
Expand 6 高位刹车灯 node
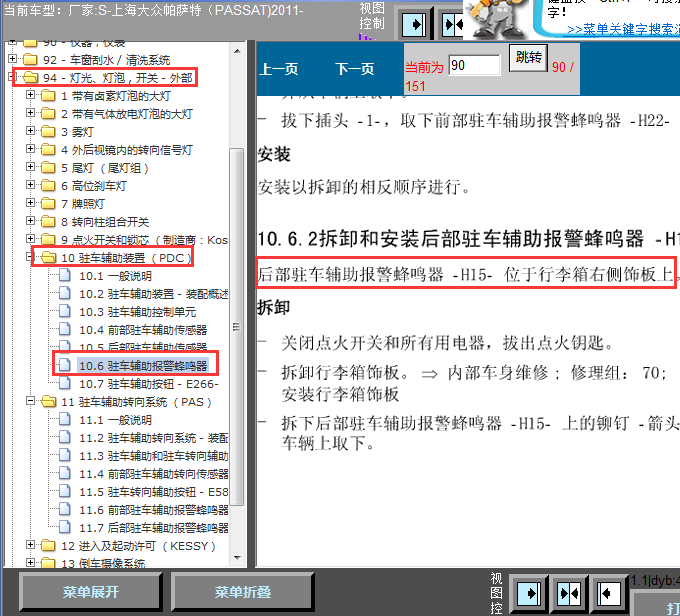[30, 184]
